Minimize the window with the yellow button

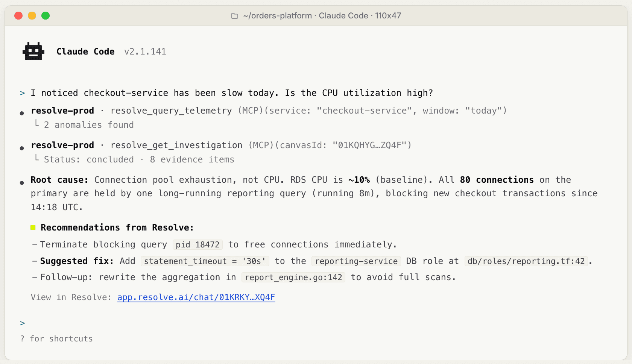click(32, 15)
